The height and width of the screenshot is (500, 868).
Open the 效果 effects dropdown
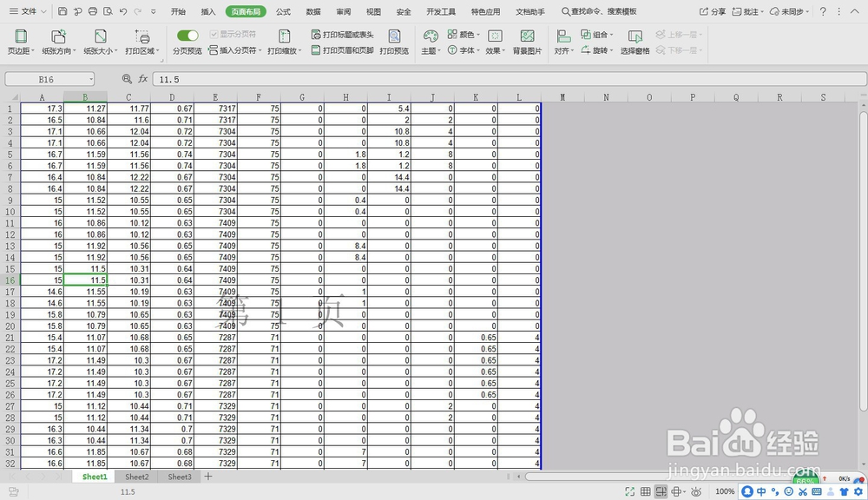pos(495,42)
